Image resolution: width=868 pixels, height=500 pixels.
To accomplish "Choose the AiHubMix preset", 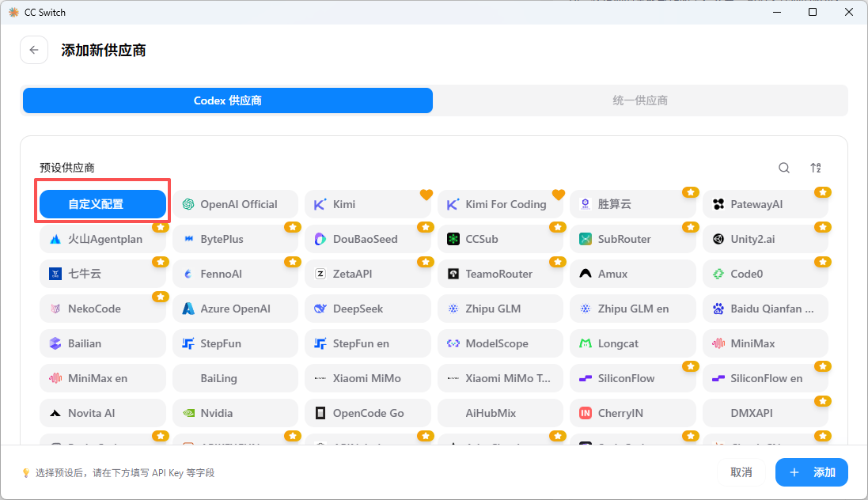I will click(500, 413).
